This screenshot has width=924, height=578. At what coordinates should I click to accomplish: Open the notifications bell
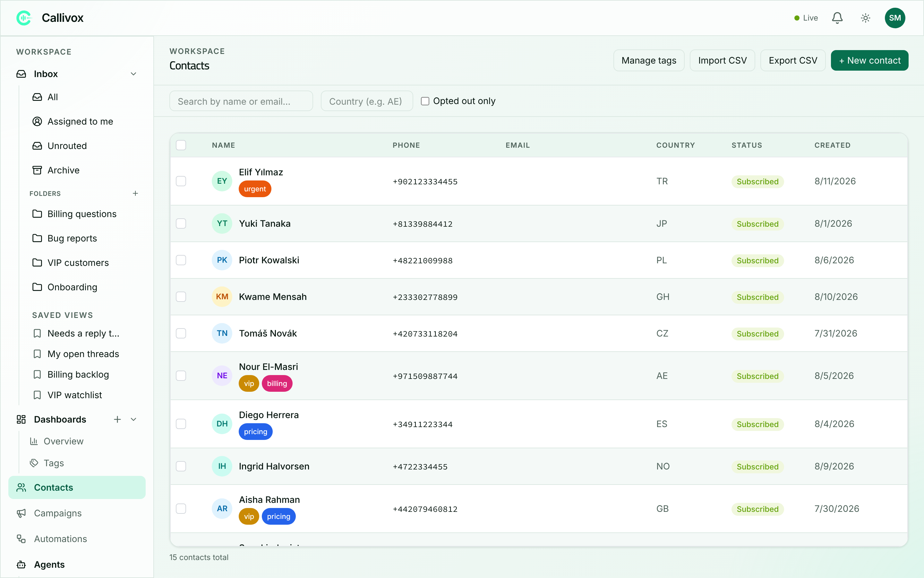click(837, 18)
